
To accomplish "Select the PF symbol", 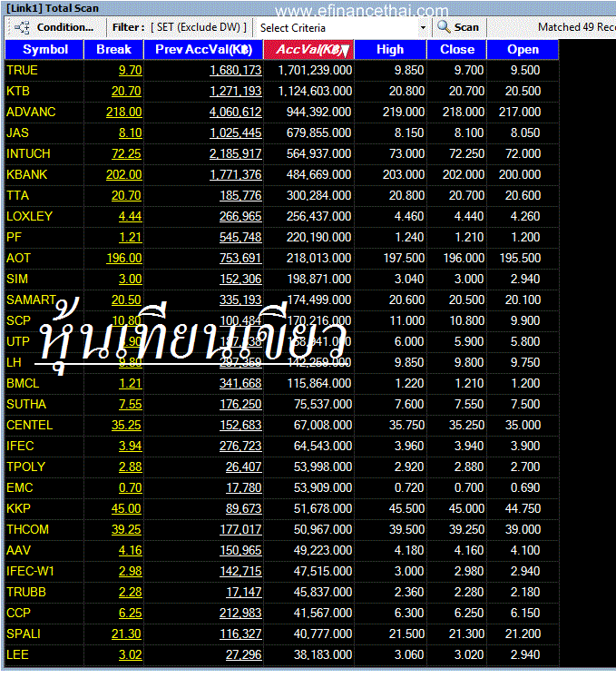I will click(14, 237).
